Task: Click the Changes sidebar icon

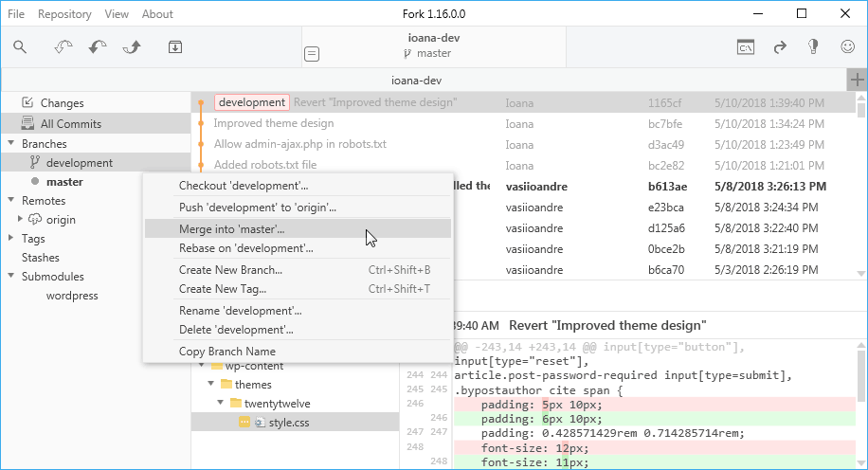Action: [x=27, y=101]
